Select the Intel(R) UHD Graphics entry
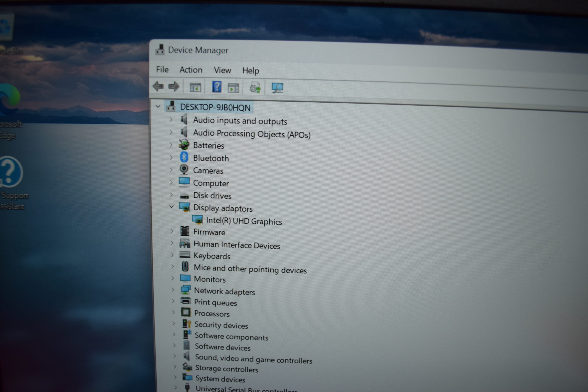 244,221
